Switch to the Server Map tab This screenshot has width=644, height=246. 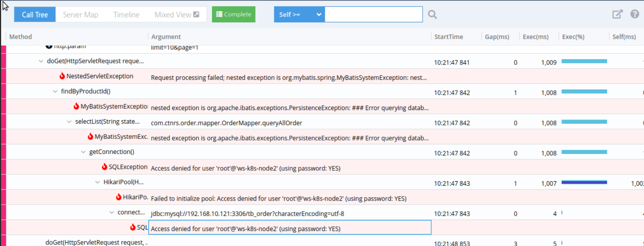click(81, 15)
